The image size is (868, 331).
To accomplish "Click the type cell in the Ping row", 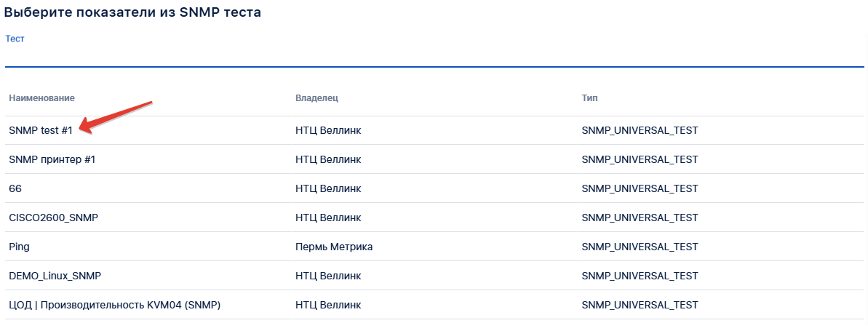I will point(640,247).
